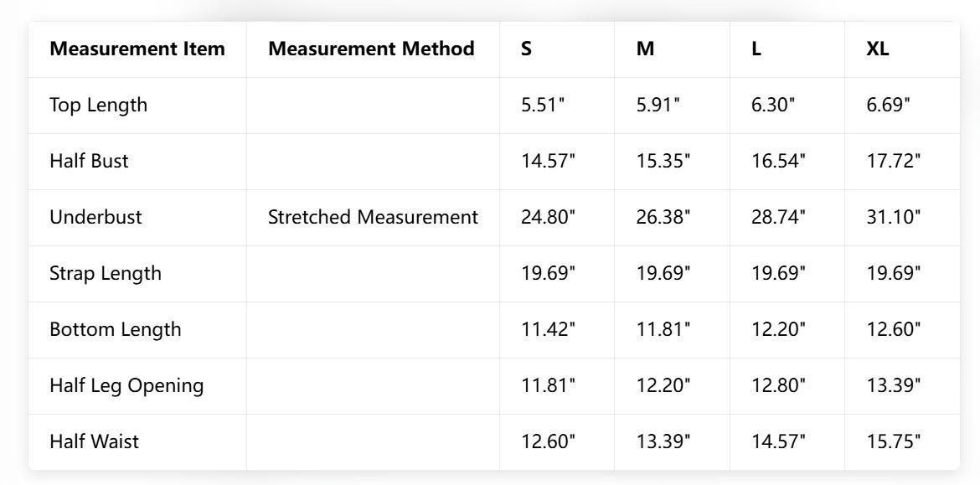Select the M size column header
The image size is (980, 485).
tap(645, 49)
